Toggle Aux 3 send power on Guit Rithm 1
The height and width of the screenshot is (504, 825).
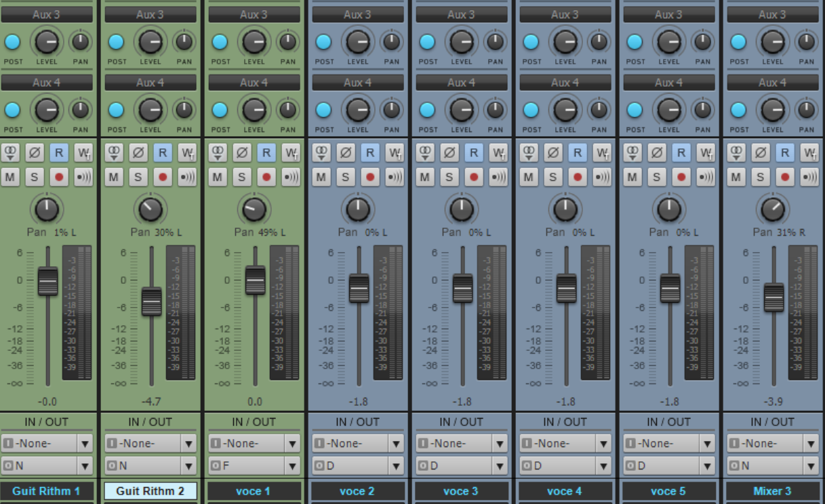pos(12,42)
